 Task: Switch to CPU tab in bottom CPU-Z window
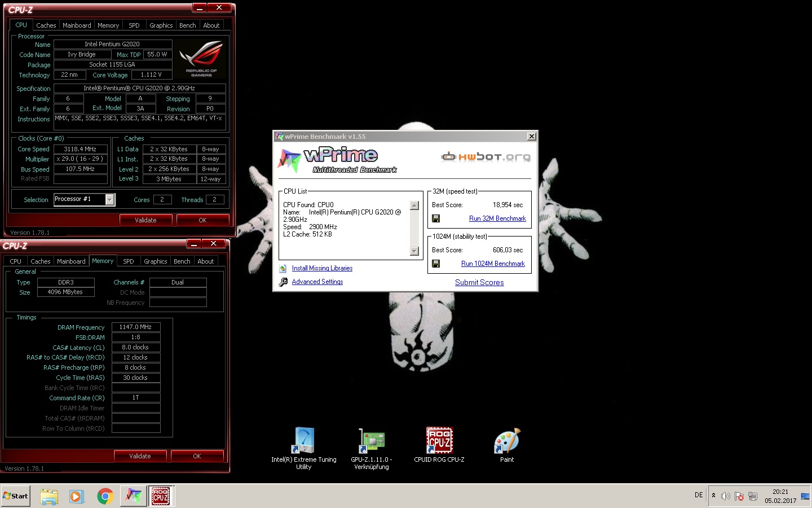coord(16,261)
